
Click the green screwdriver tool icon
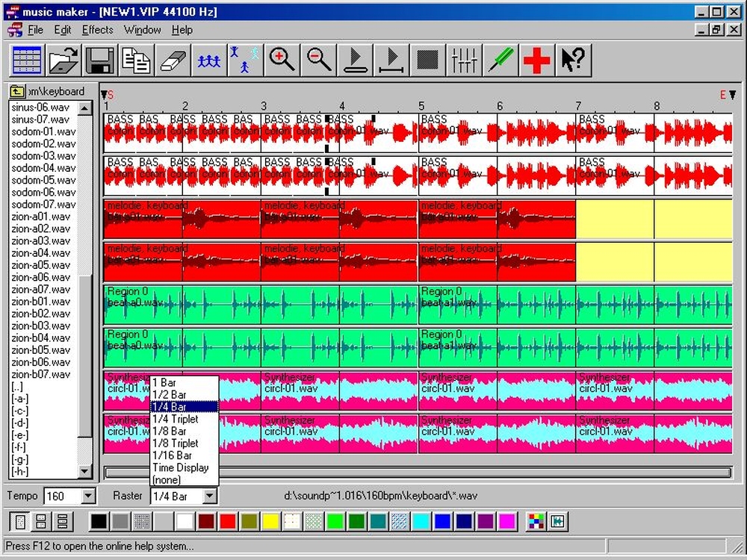click(500, 60)
